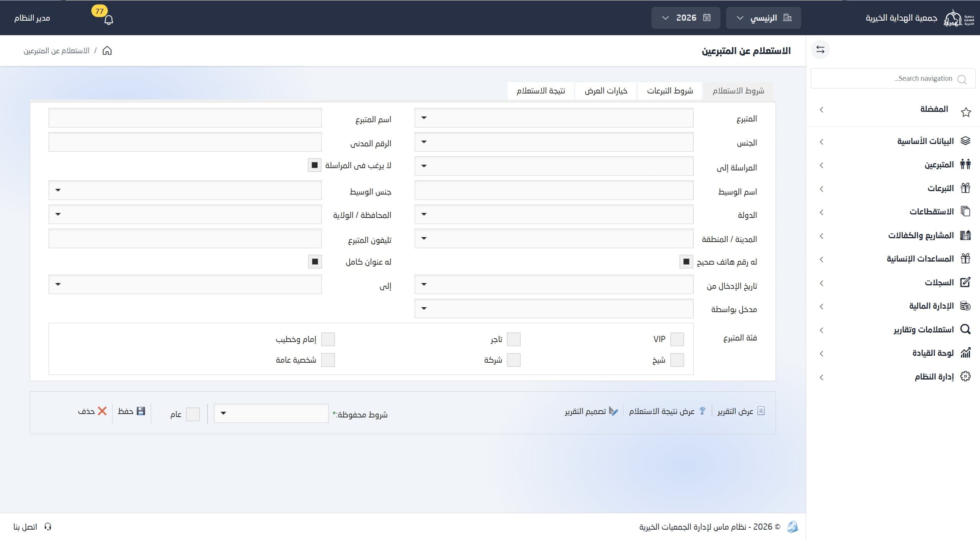980x540 pixels.
Task: Open the notifications bell
Action: tap(108, 20)
